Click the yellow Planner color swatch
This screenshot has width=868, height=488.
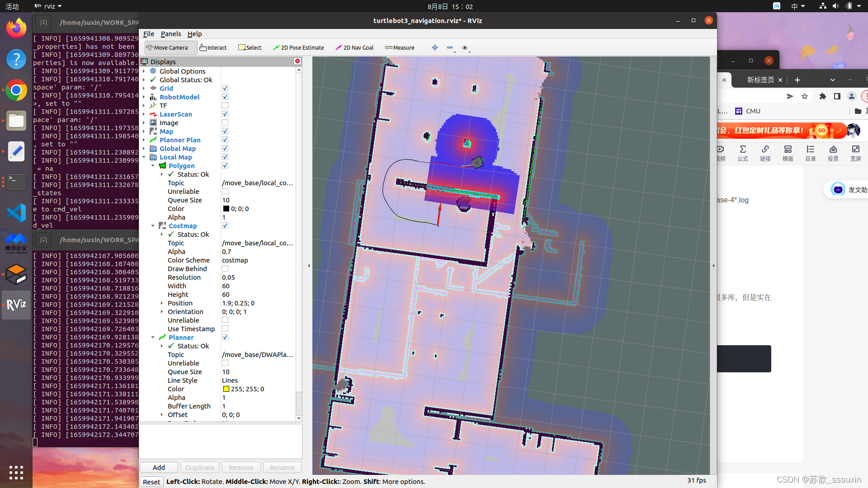pos(226,389)
